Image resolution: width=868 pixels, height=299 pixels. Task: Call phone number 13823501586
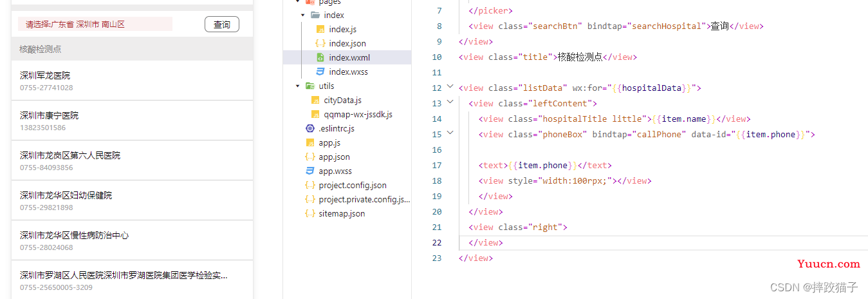(42, 128)
